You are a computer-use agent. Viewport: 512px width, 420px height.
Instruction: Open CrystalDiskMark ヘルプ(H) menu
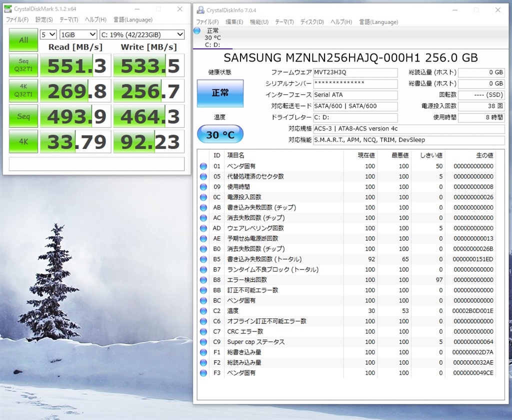95,19
